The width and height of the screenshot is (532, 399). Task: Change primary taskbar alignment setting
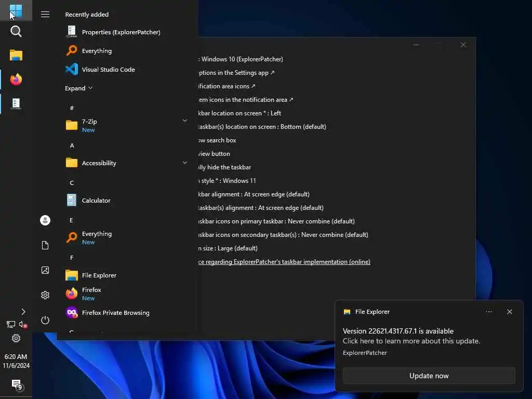(x=254, y=194)
